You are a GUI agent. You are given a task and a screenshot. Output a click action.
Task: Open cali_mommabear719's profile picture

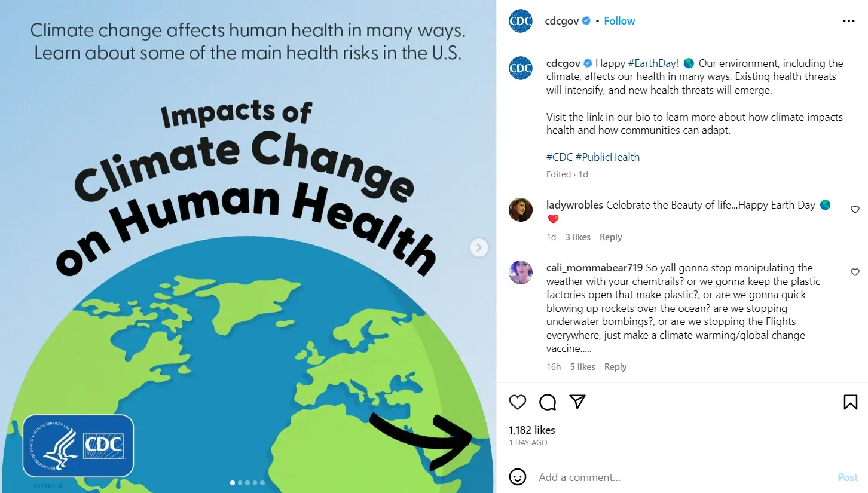pos(521,272)
